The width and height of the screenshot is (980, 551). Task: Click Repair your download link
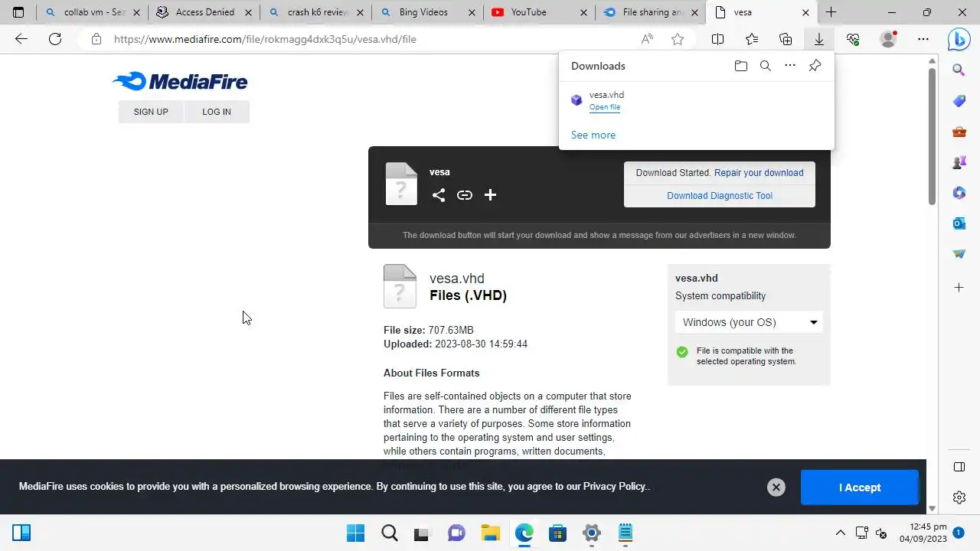tap(759, 172)
